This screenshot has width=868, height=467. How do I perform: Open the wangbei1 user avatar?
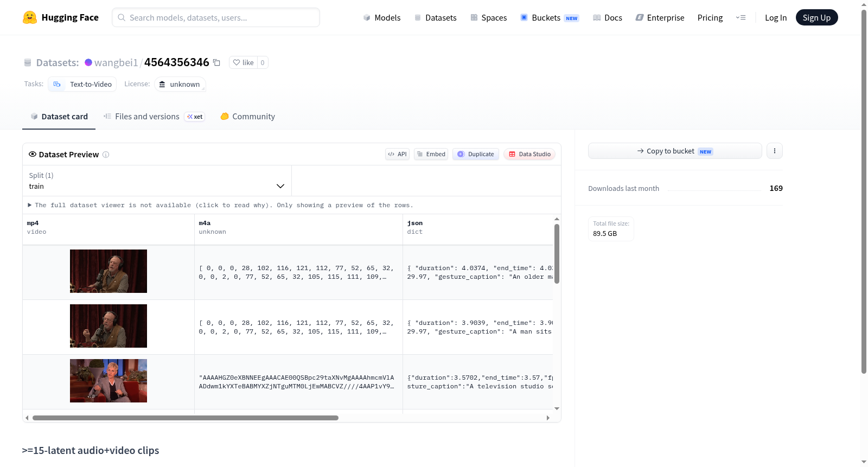coord(88,62)
